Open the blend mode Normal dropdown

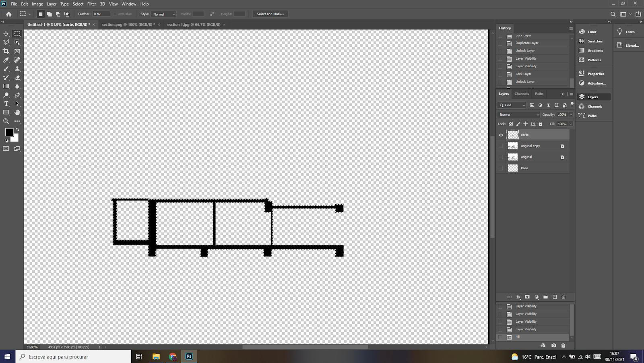518,115
